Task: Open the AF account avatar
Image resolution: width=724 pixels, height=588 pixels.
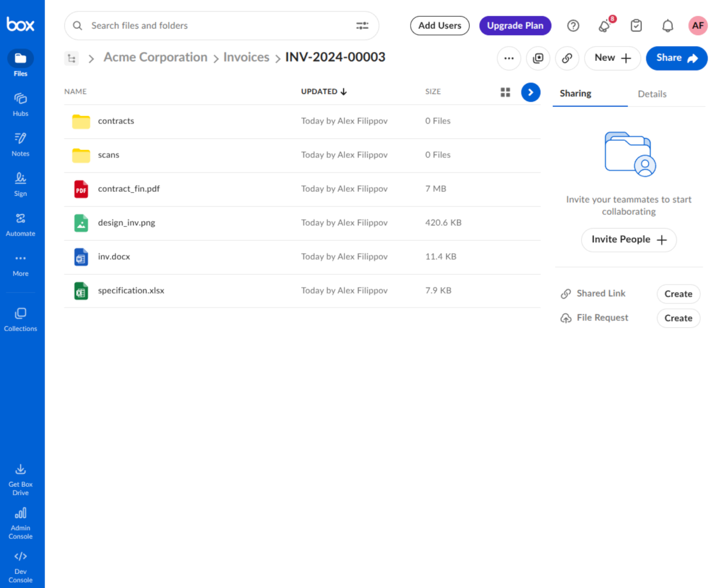Action: (x=698, y=26)
